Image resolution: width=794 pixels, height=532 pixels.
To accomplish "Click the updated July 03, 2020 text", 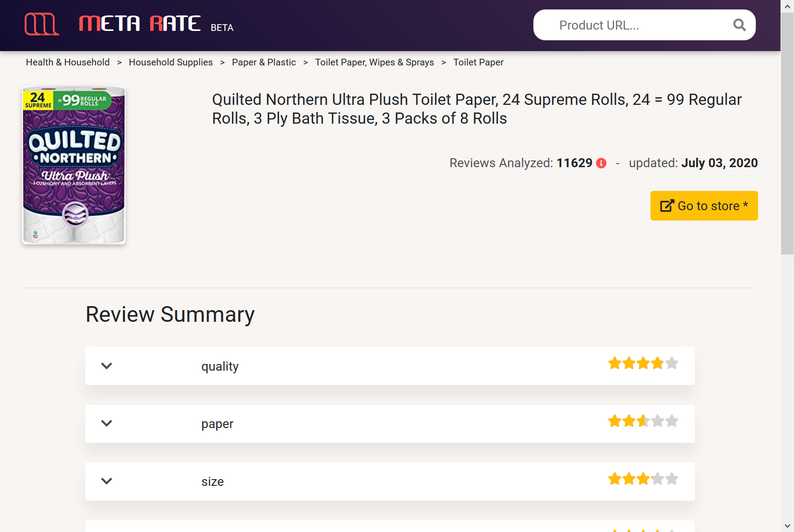I will 693,163.
